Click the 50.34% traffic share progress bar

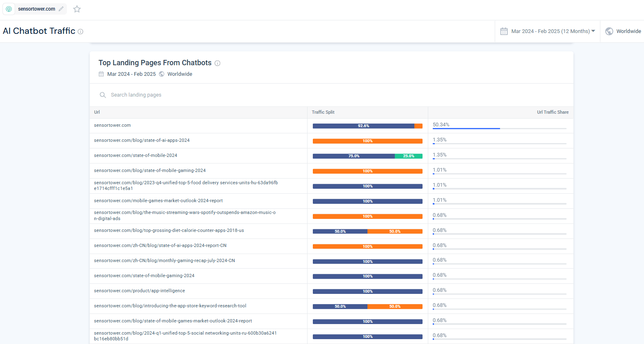pos(466,128)
